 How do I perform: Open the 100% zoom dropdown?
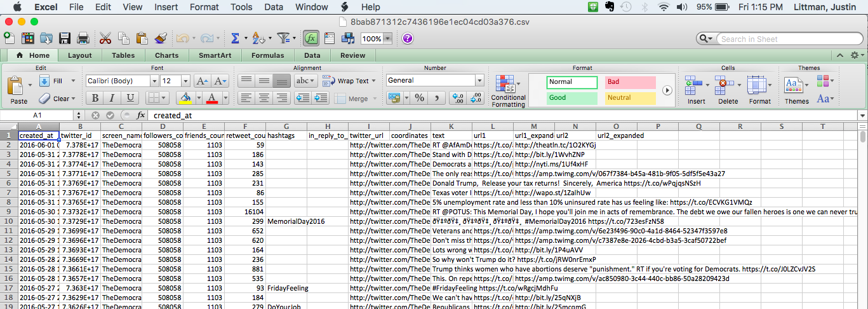click(x=387, y=39)
